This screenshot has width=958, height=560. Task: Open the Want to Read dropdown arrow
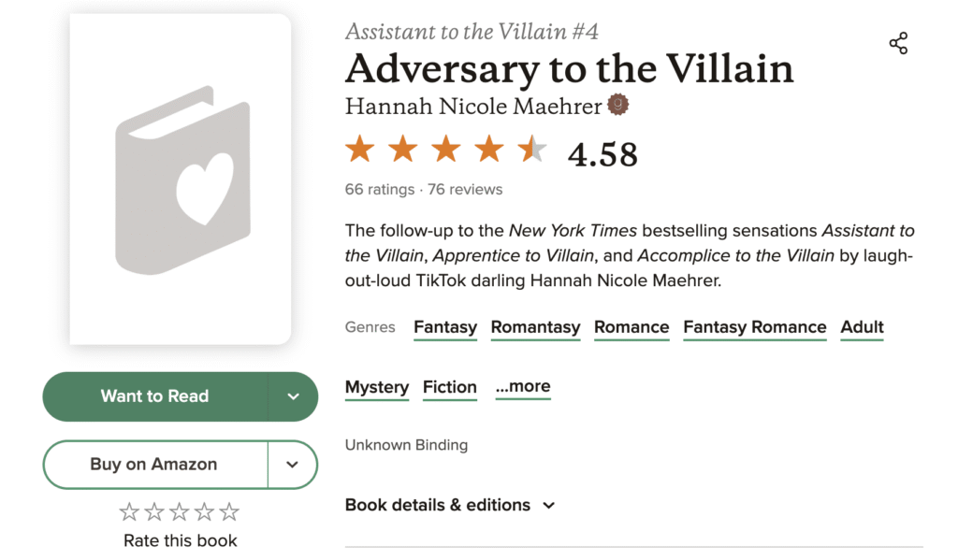tap(293, 396)
